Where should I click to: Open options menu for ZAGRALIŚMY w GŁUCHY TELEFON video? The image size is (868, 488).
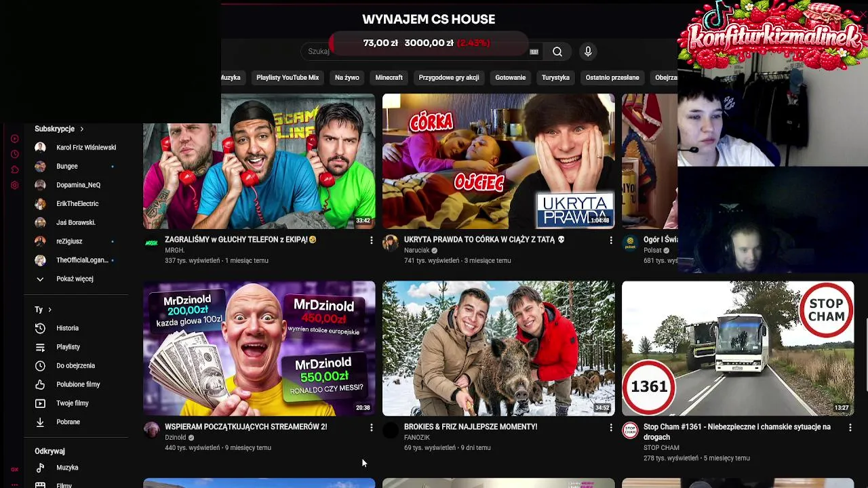pos(371,240)
